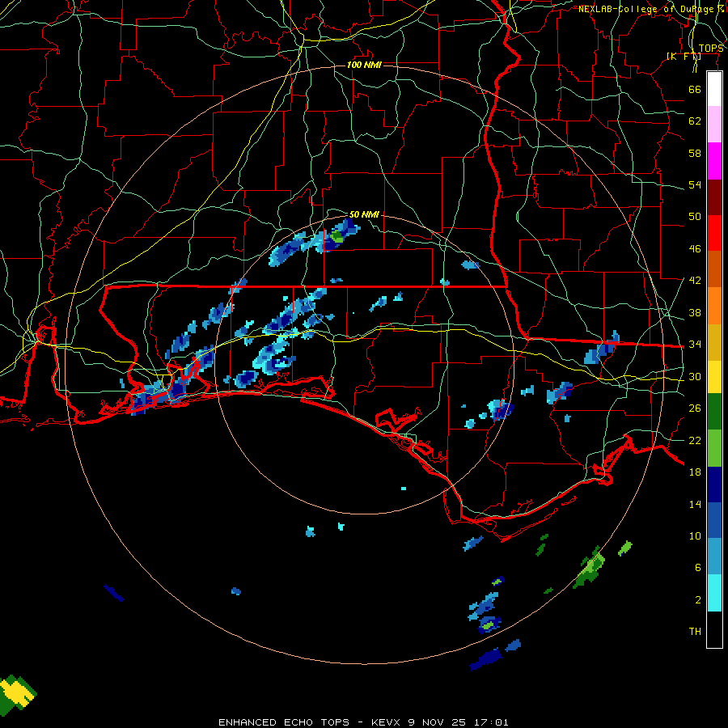728x728 pixels.
Task: Select the gold 34 kft legend swatch
Action: coord(714,342)
